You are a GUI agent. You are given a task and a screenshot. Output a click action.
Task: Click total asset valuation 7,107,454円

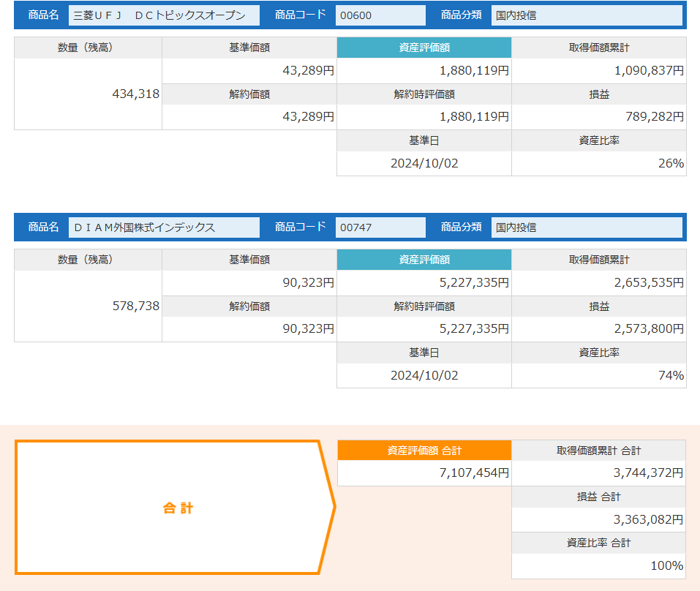coord(474,473)
